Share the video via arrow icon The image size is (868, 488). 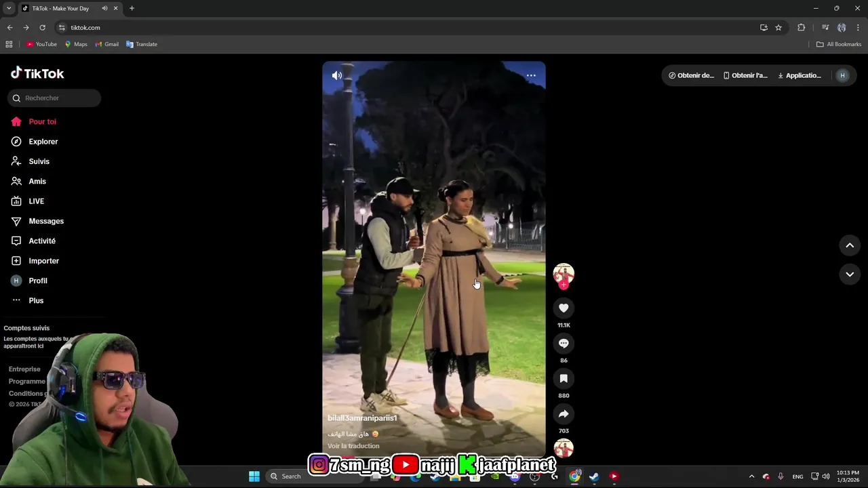click(x=564, y=413)
